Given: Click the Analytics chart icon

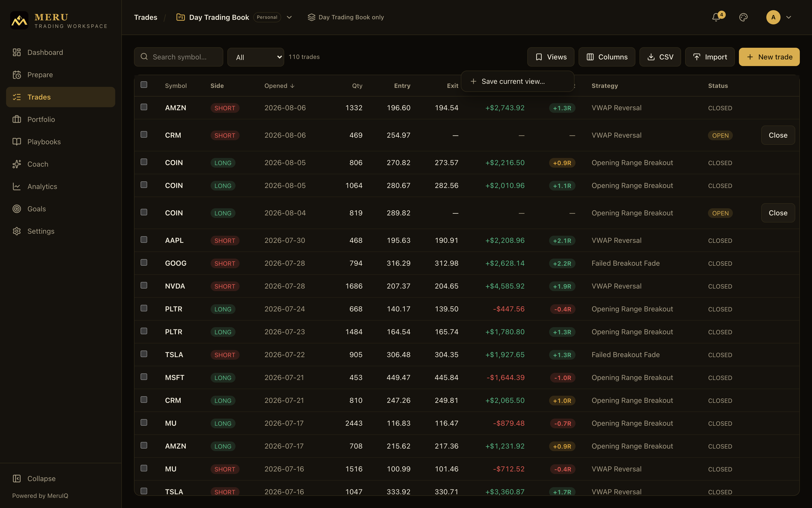Looking at the screenshot, I should tap(17, 186).
